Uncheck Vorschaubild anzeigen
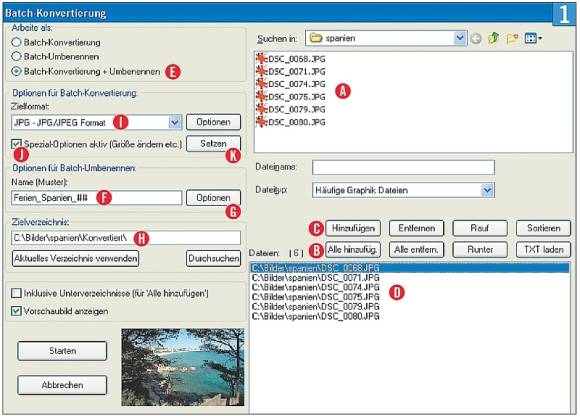The height and width of the screenshot is (417, 580). click(x=16, y=311)
